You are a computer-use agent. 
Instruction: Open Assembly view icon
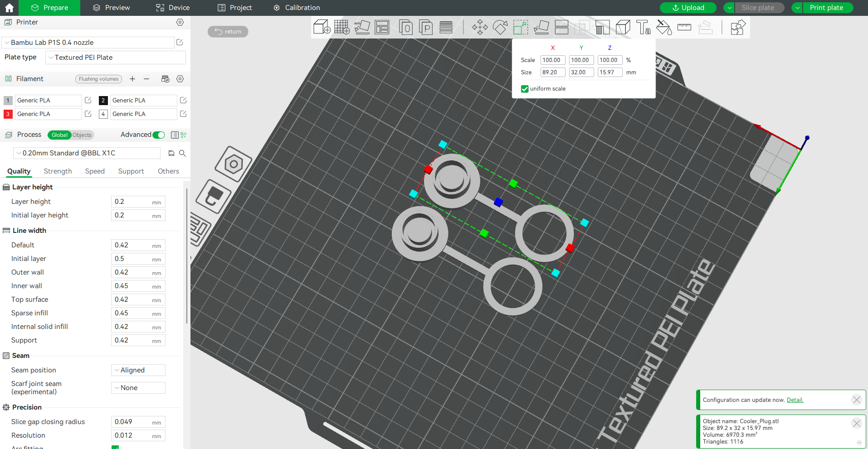point(738,27)
